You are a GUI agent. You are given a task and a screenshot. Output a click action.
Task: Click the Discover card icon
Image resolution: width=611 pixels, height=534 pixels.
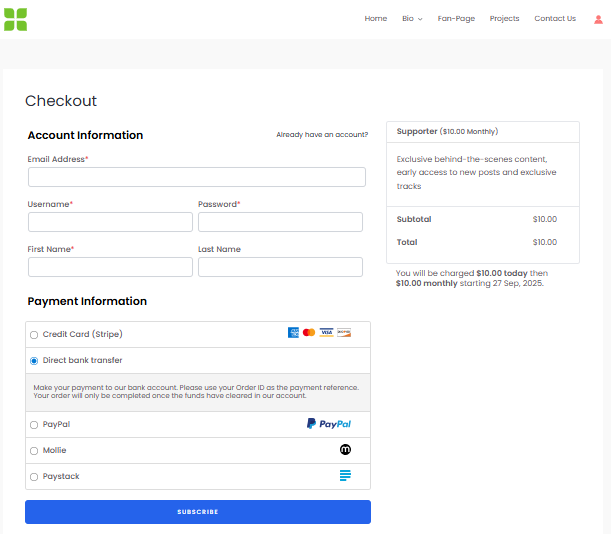(x=344, y=332)
